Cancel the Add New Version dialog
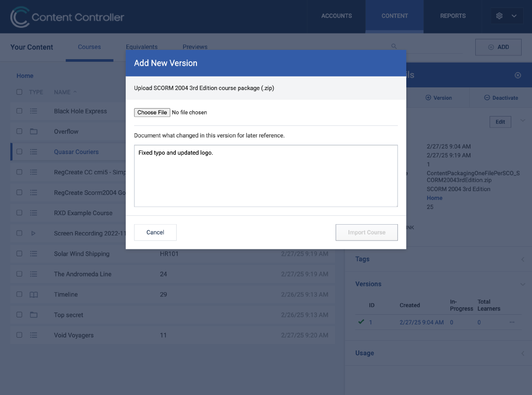This screenshot has height=395, width=532. click(x=155, y=233)
